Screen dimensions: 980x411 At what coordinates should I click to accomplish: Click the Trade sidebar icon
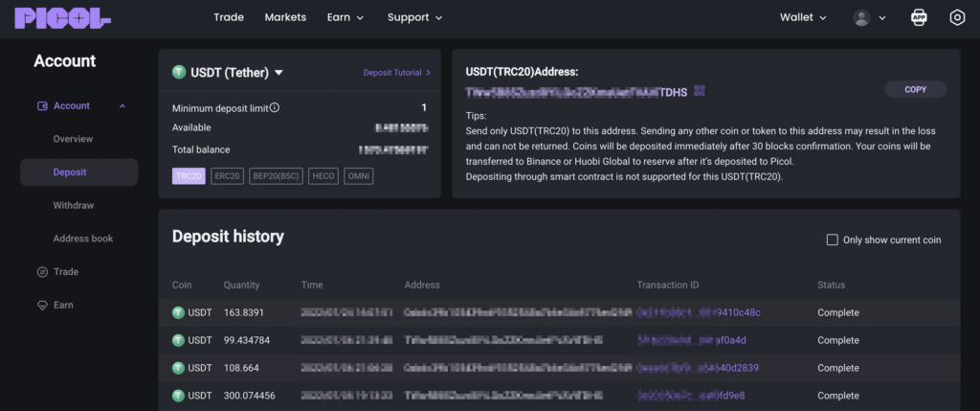(42, 271)
